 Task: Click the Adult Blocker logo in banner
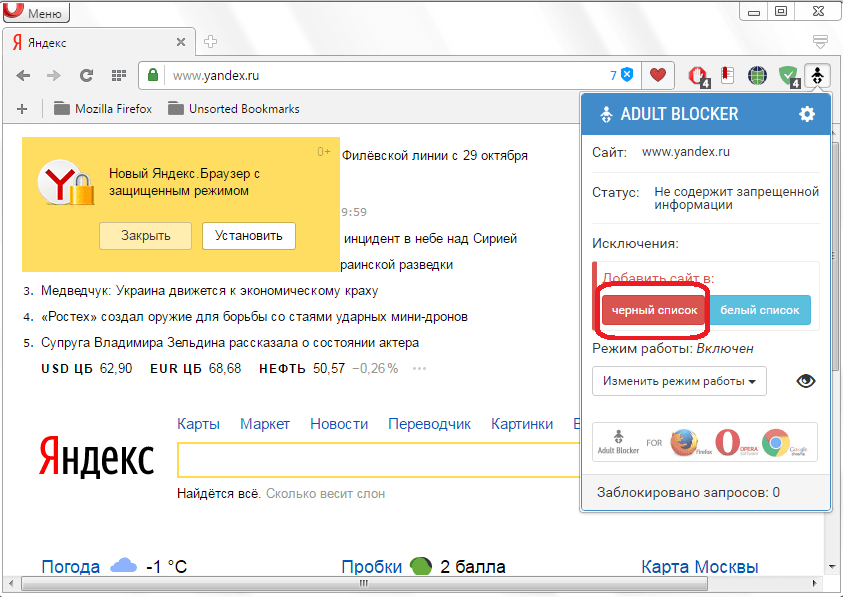618,442
